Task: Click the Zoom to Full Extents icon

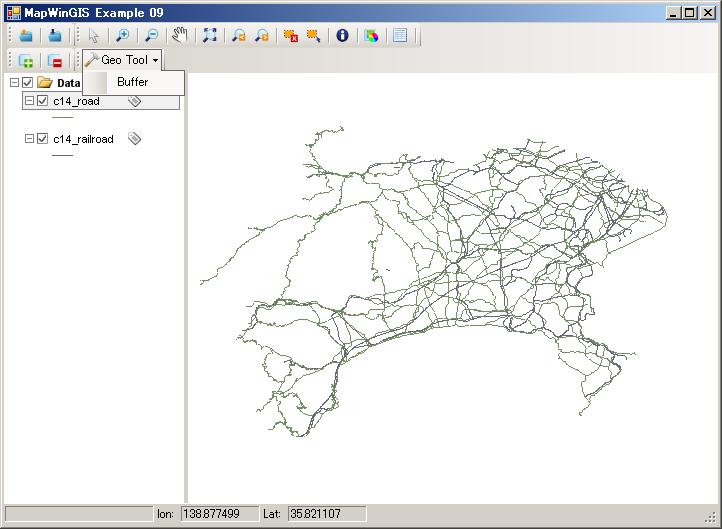Action: coord(210,35)
